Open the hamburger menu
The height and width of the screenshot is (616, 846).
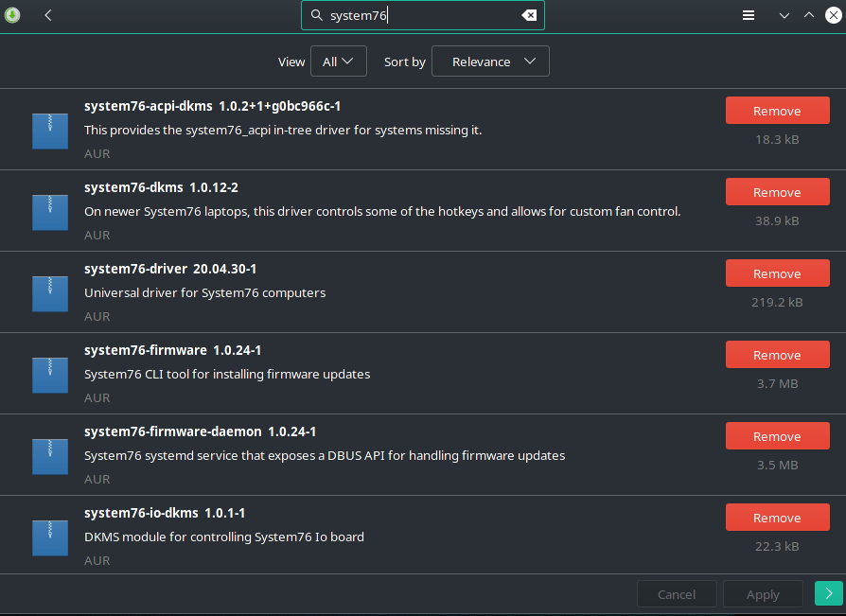click(748, 15)
